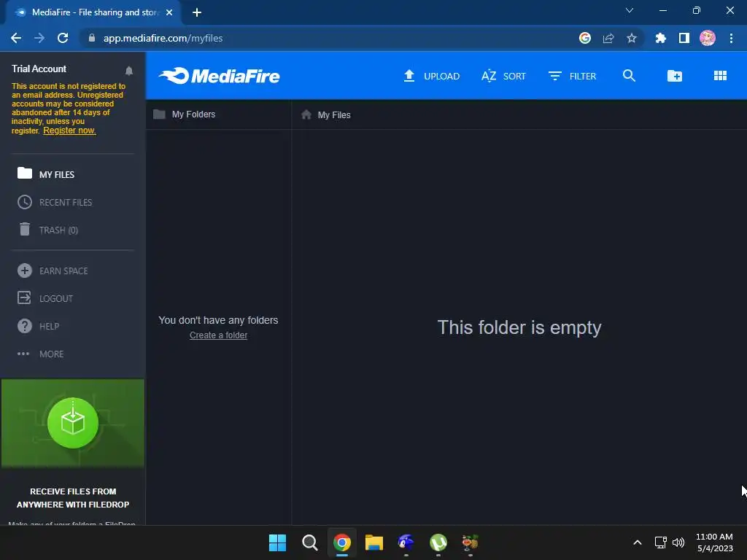Open EARN SPACE in sidebar
The width and height of the screenshot is (747, 560).
tap(53, 271)
